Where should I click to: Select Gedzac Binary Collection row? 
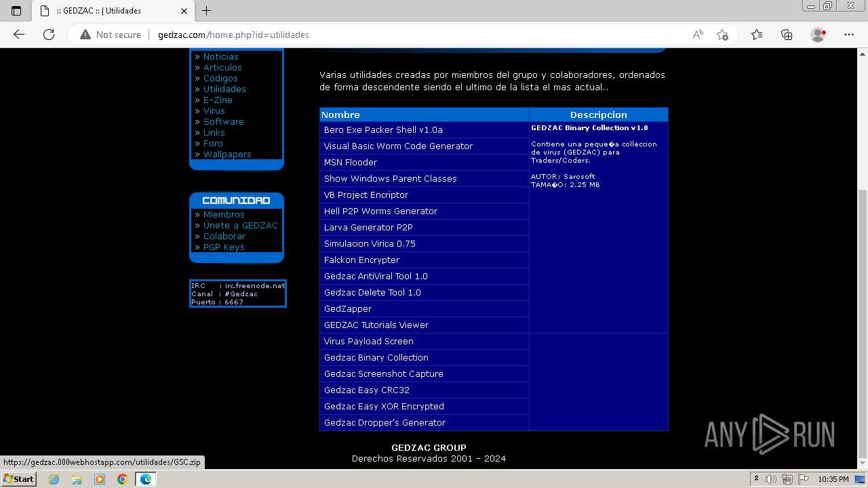(424, 357)
